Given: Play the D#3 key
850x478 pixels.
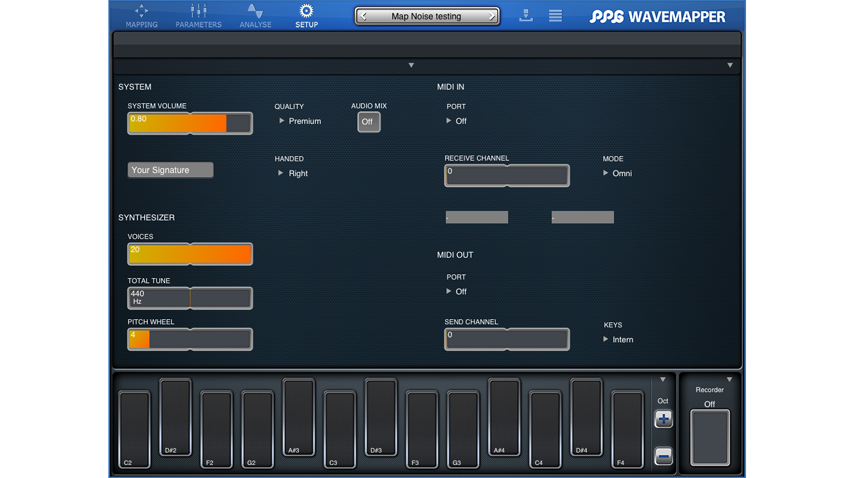Looking at the screenshot, I should click(x=381, y=417).
